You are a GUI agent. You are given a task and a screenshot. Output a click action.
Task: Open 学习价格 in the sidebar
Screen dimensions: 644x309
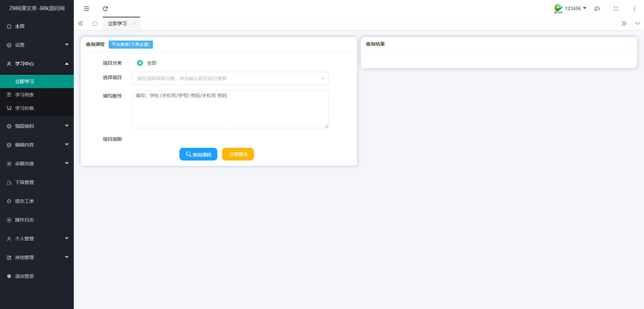[24, 108]
